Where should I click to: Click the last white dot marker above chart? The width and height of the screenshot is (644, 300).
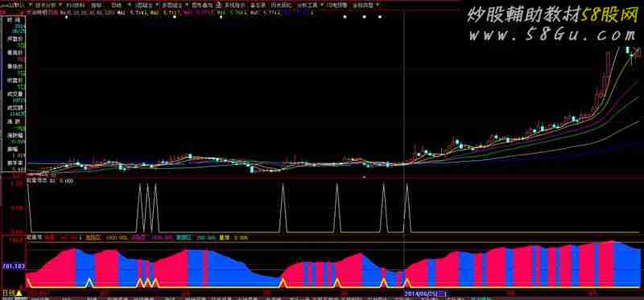[x=380, y=17]
